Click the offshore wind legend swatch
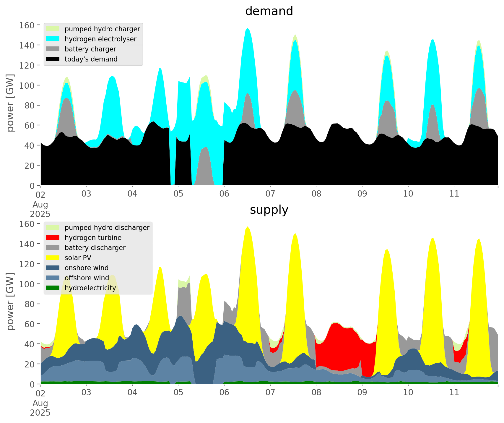The image size is (504, 423). click(53, 278)
